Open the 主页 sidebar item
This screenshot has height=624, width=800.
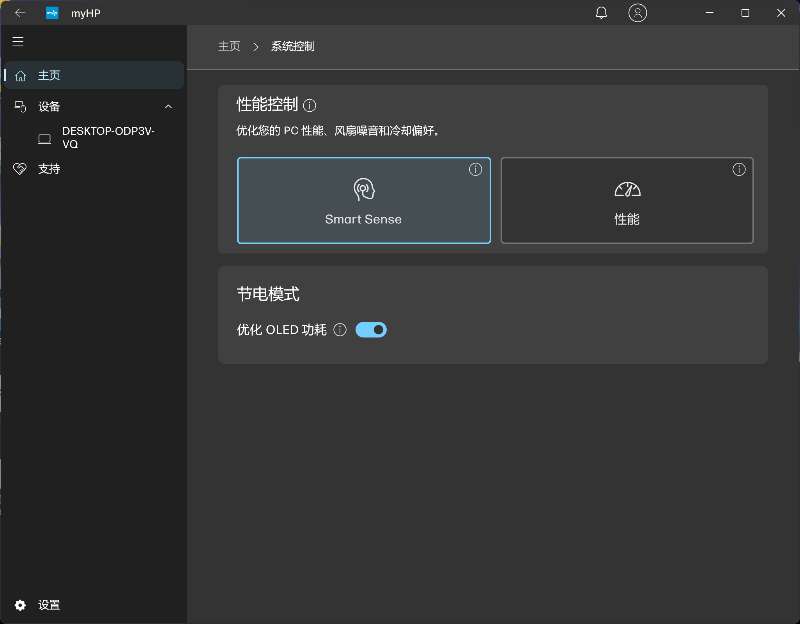(94, 75)
